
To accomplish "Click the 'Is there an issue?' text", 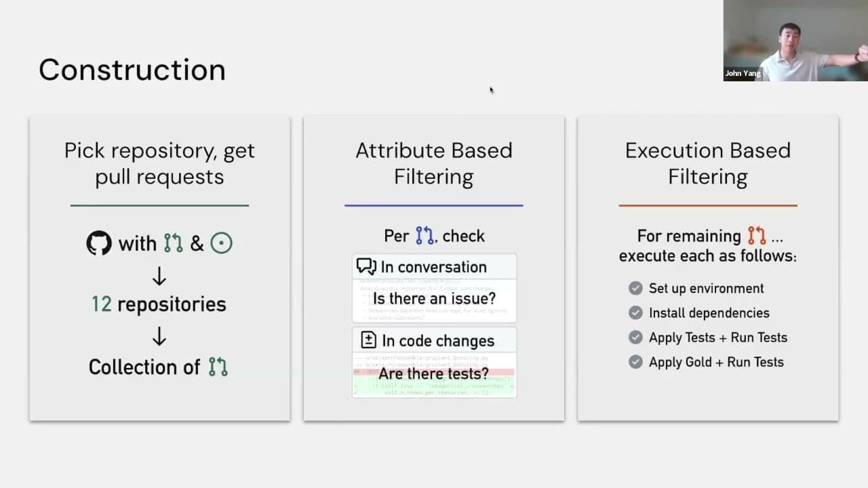I will pos(434,298).
